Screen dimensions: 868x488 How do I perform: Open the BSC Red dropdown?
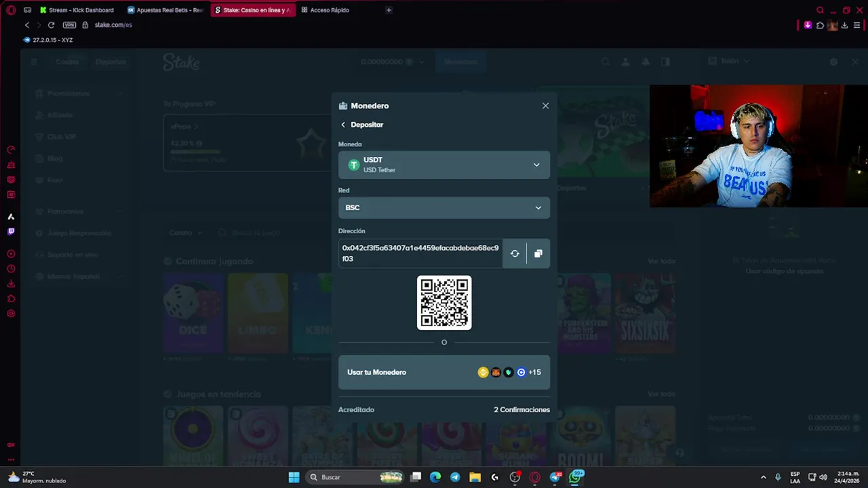point(444,207)
